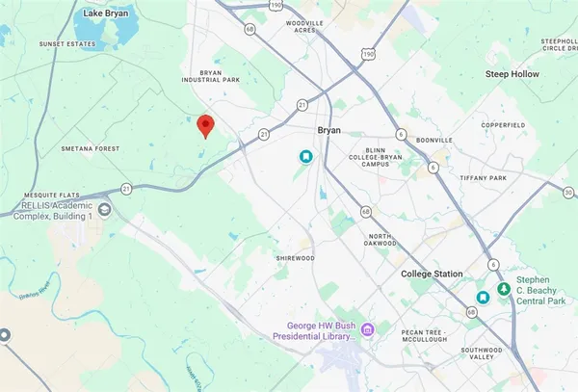Click the Stephen C. Beachy Central Park text
The image size is (578, 392).
tap(540, 290)
